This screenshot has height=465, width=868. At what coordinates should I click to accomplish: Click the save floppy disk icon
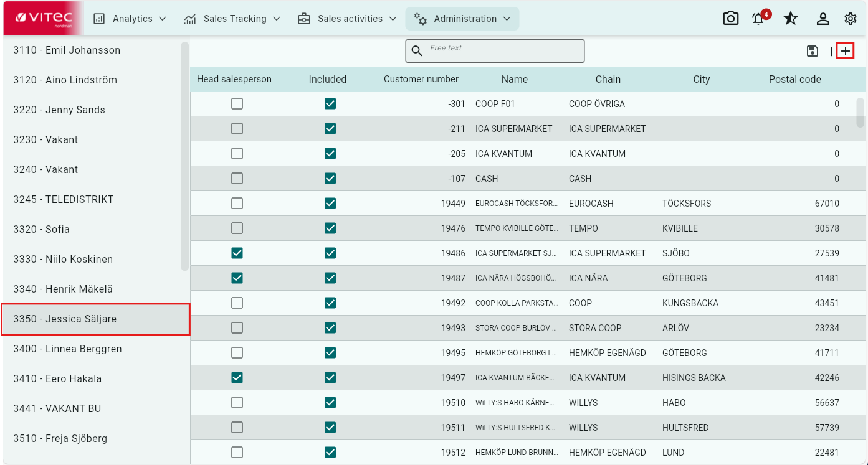pyautogui.click(x=813, y=51)
